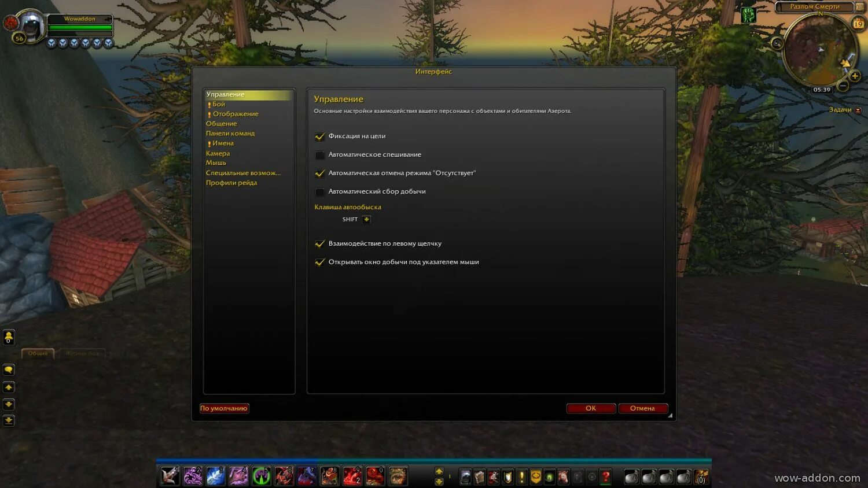Open the talents micro button
The height and width of the screenshot is (488, 868).
(x=493, y=477)
